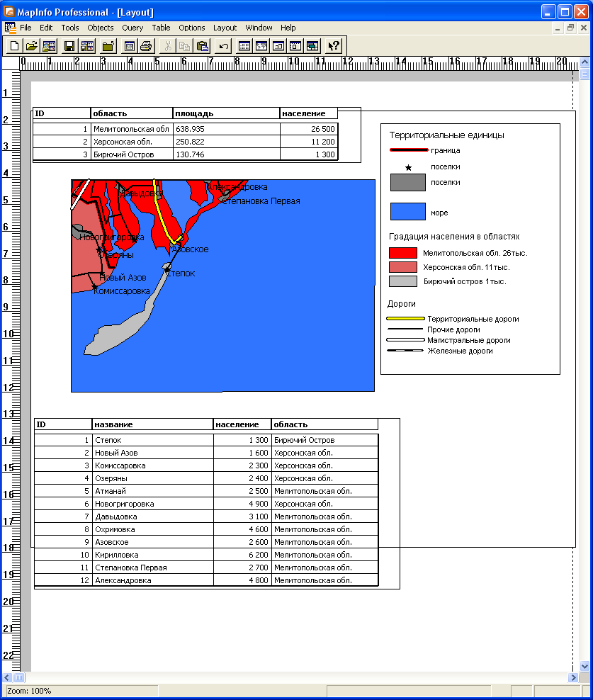Screen dimensions: 593x700
Task: Click the New Mapper icon
Action: tap(261, 46)
